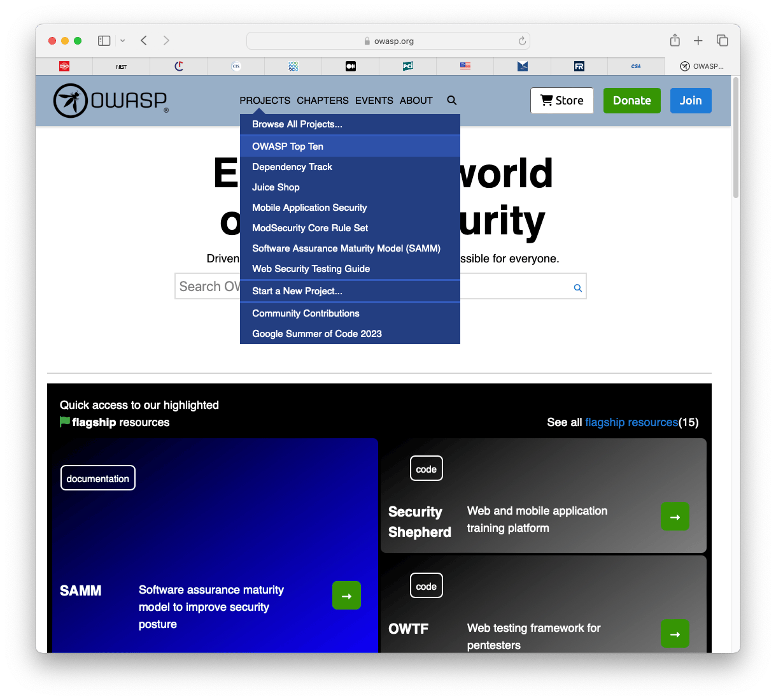Switch to the CIS tab

[x=236, y=66]
